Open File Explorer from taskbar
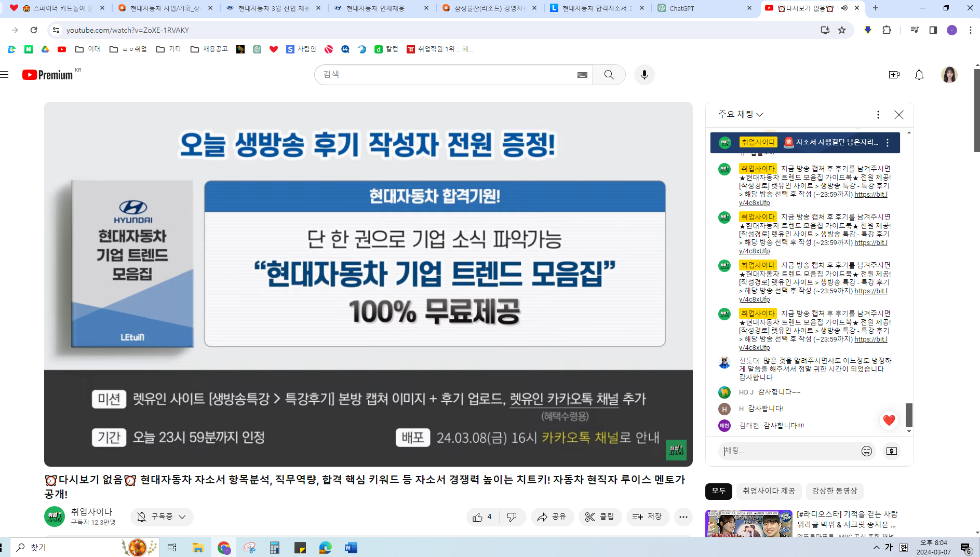The height and width of the screenshot is (557, 980). (x=198, y=548)
